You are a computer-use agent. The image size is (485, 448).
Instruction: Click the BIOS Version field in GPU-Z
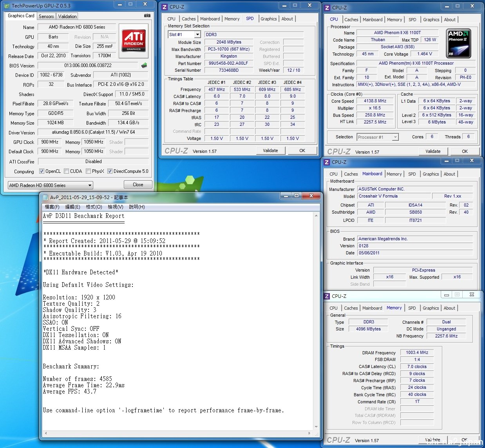pos(88,65)
